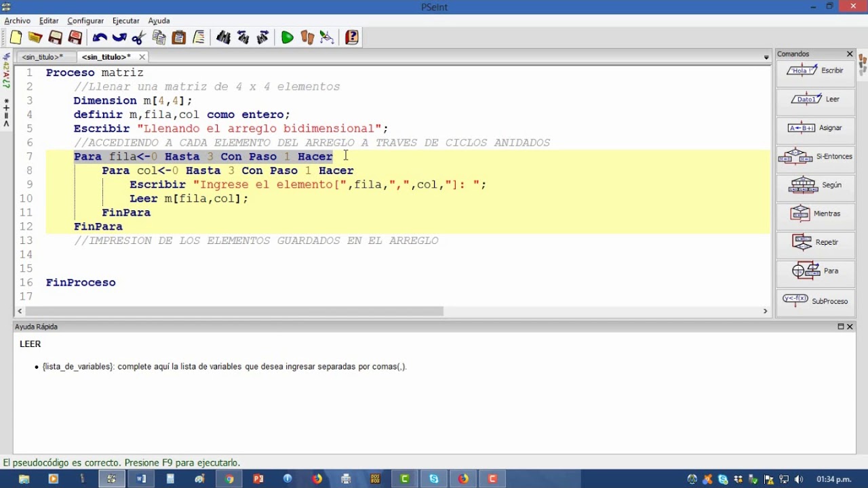Click 'Proceso matriz' on line 1
868x488 pixels.
pos(95,73)
